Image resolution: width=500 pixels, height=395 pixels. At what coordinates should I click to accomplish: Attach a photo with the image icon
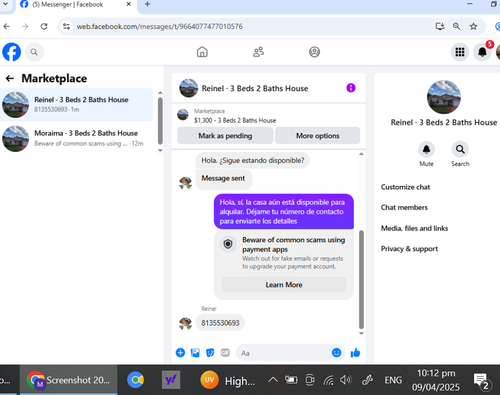(x=195, y=353)
